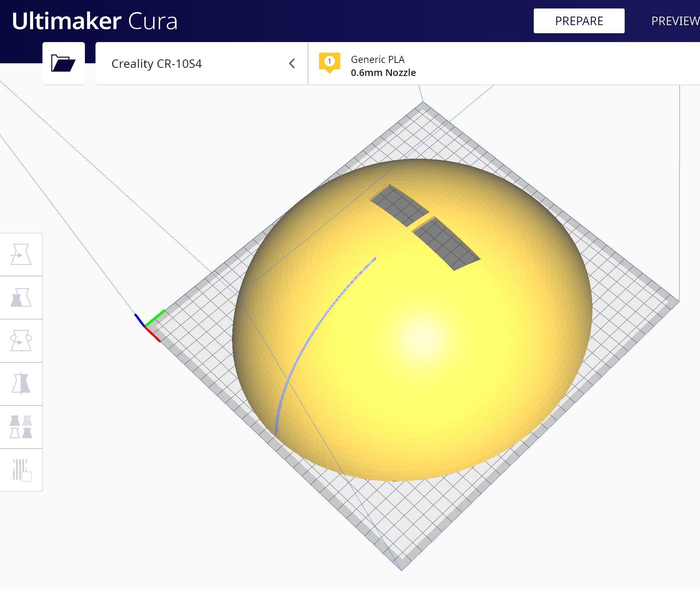Switch to the PREVIEW stage
This screenshot has height=591, width=700.
675,21
